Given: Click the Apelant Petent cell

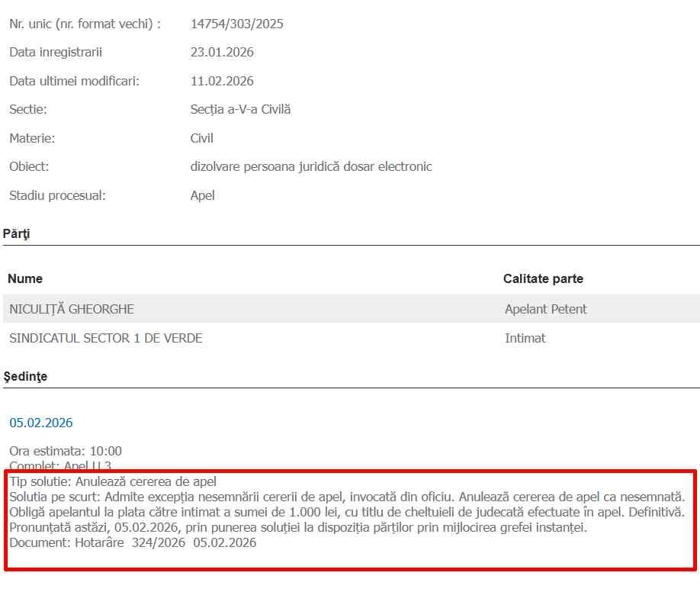Looking at the screenshot, I should pyautogui.click(x=545, y=309).
